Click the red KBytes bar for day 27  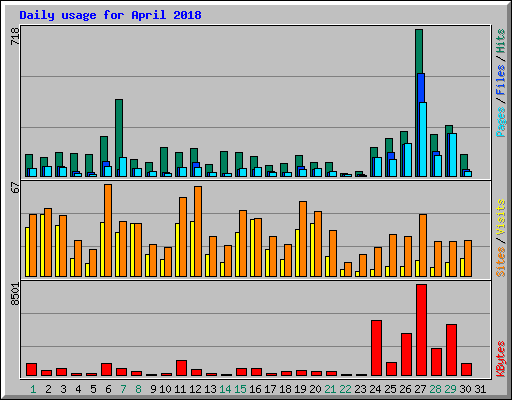click(x=421, y=330)
